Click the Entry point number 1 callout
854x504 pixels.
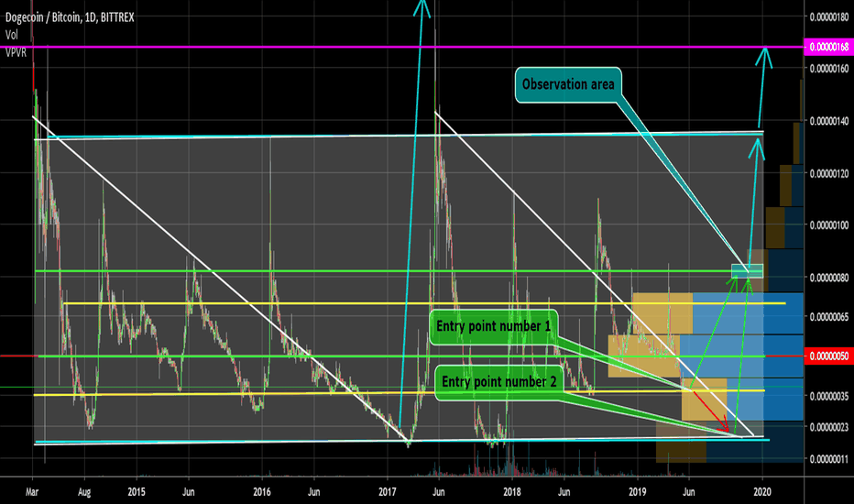click(494, 326)
